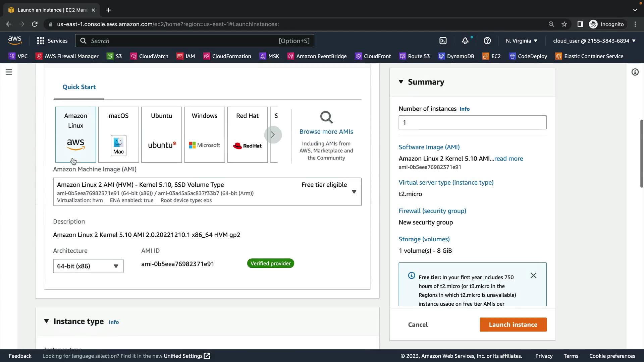Screen dimensions: 644x362
Task: Select the Windows AMI tile
Action: [204, 135]
